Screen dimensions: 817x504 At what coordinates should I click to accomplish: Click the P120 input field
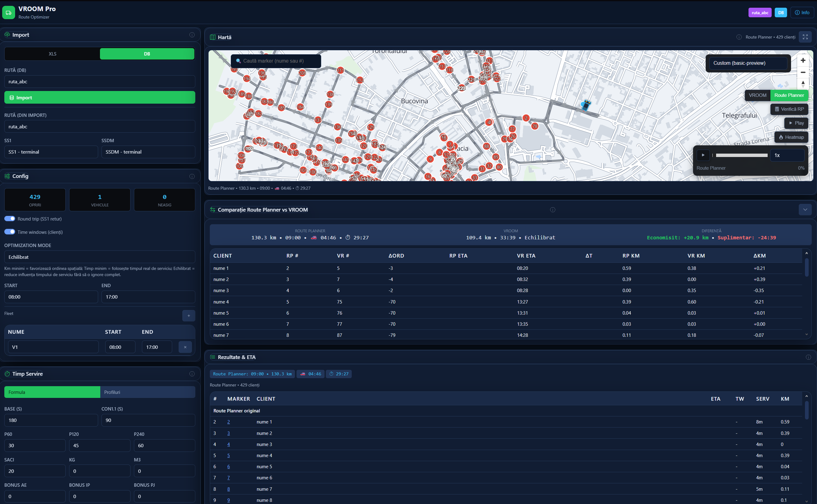[x=100, y=446]
